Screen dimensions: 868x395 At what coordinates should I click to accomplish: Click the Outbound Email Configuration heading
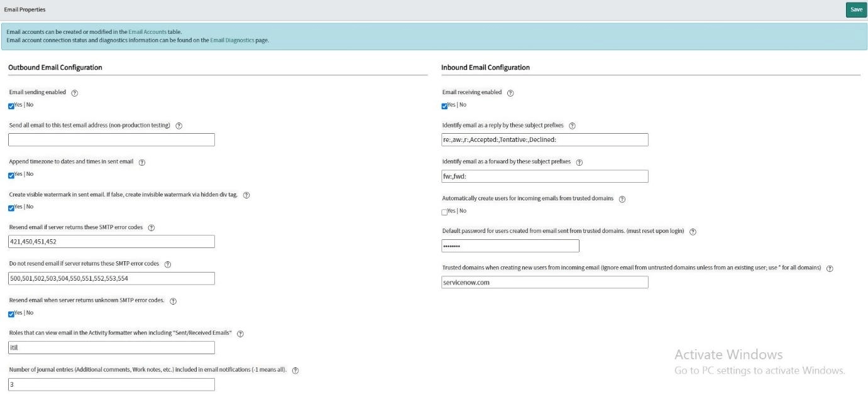click(x=55, y=67)
